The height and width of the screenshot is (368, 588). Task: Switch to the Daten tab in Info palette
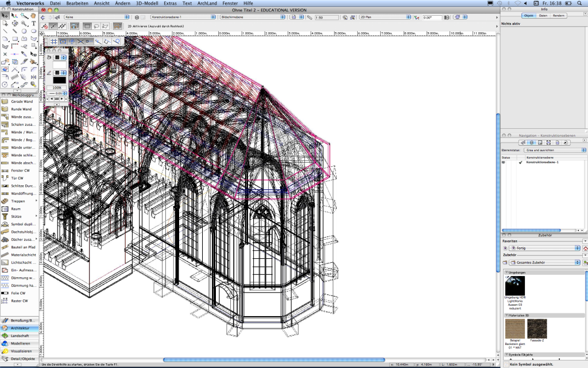click(x=543, y=16)
